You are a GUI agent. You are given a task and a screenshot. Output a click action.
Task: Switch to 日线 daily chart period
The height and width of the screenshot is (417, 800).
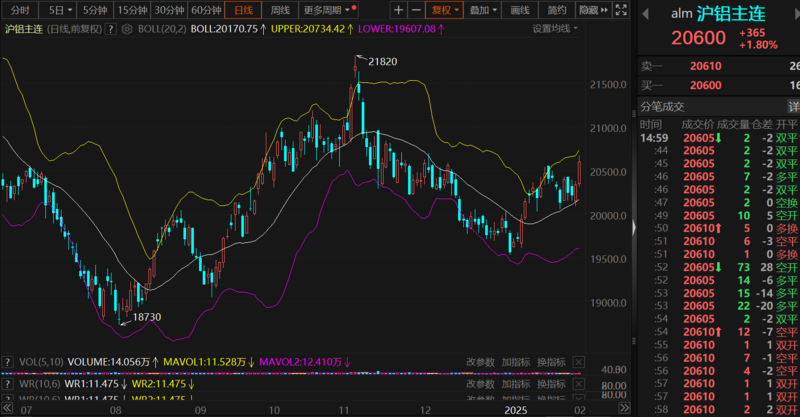click(x=243, y=9)
